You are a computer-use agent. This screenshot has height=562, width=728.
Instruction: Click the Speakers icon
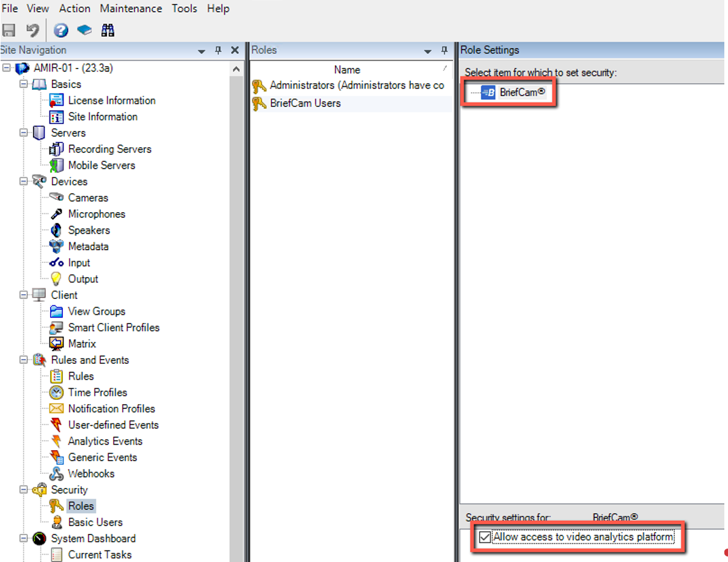click(56, 230)
